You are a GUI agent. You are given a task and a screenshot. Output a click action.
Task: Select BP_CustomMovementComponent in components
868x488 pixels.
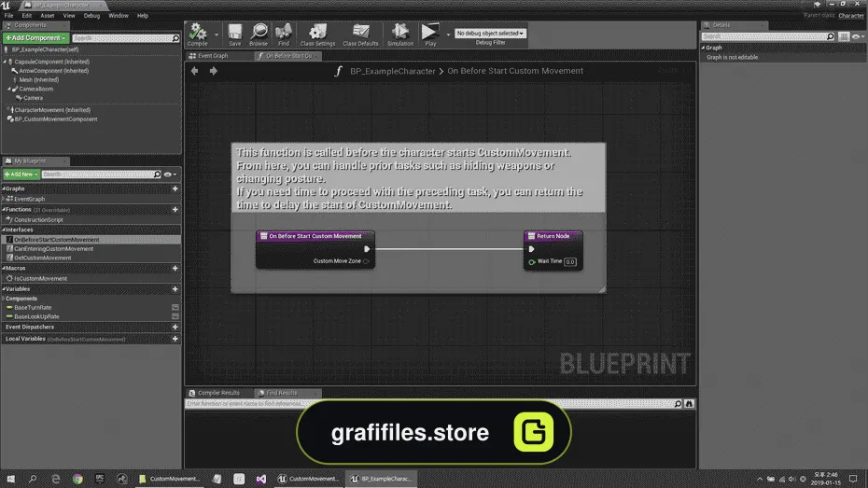[55, 119]
